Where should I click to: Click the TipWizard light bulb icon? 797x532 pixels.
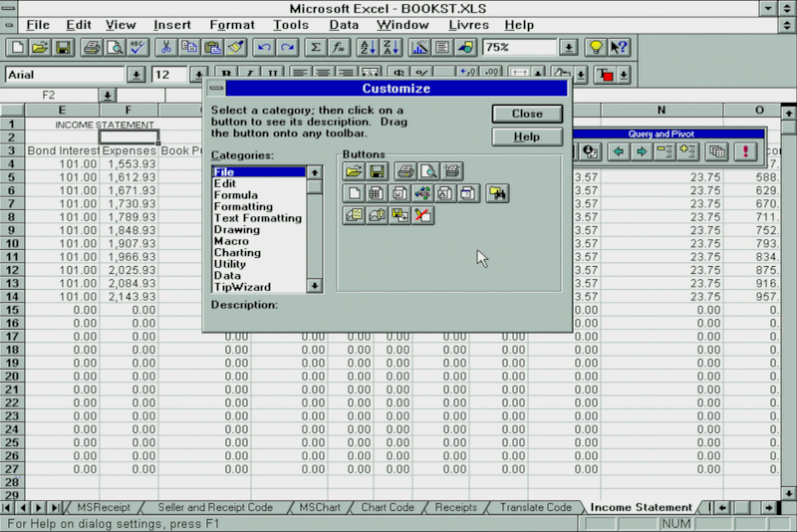point(596,47)
